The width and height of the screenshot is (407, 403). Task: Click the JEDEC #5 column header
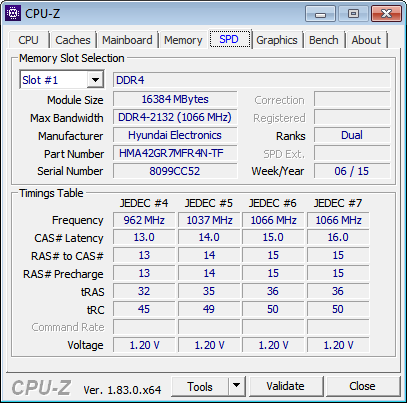(x=209, y=203)
